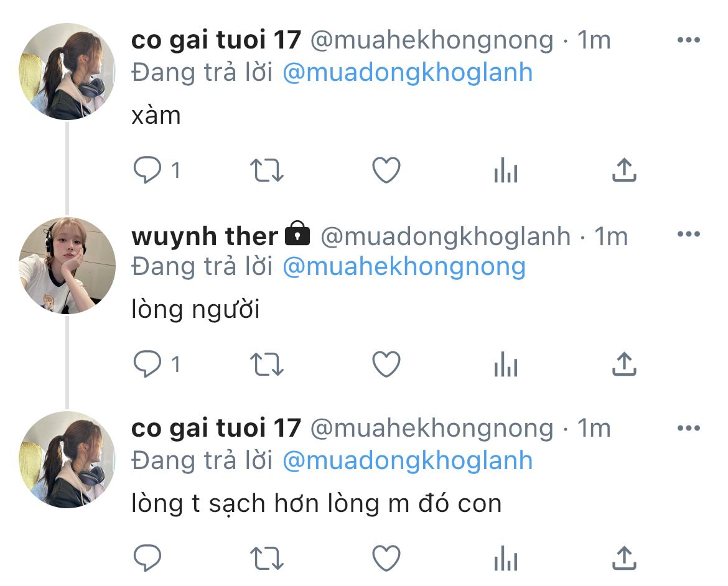
Task: Like the "lòng t sạch hơn" tweet
Action: coord(386,557)
